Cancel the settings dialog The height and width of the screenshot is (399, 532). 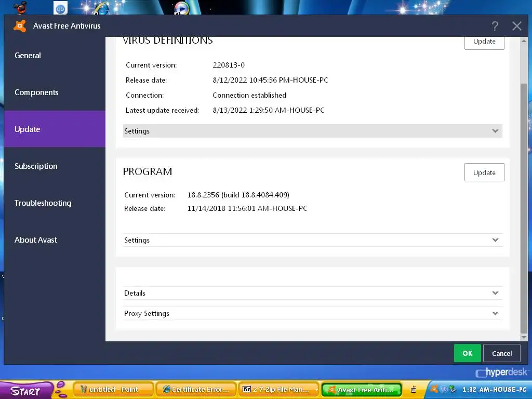(x=502, y=353)
